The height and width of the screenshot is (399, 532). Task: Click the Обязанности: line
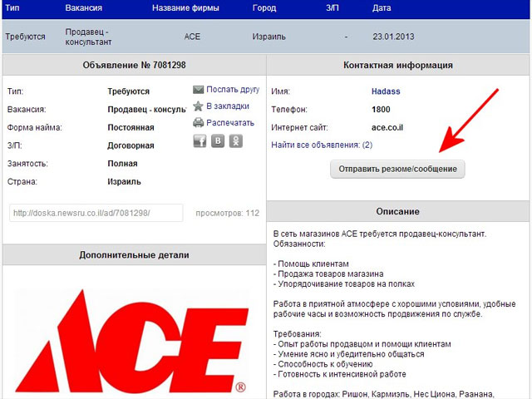tap(299, 244)
